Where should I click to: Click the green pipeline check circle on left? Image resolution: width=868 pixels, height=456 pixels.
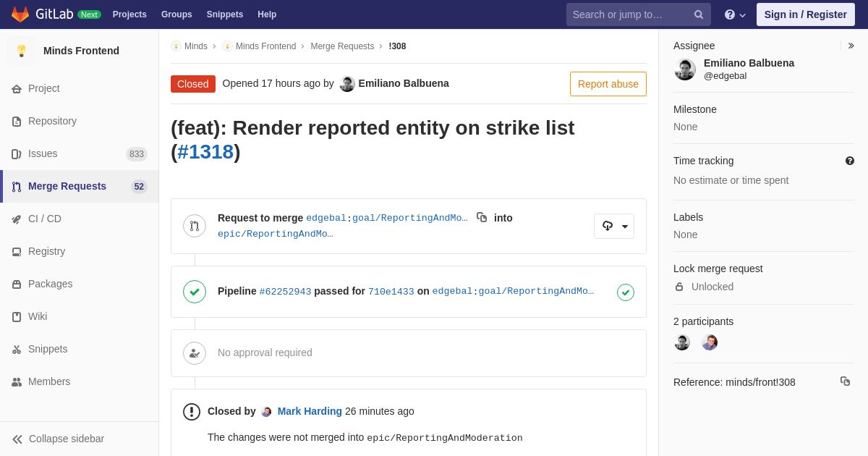195,292
